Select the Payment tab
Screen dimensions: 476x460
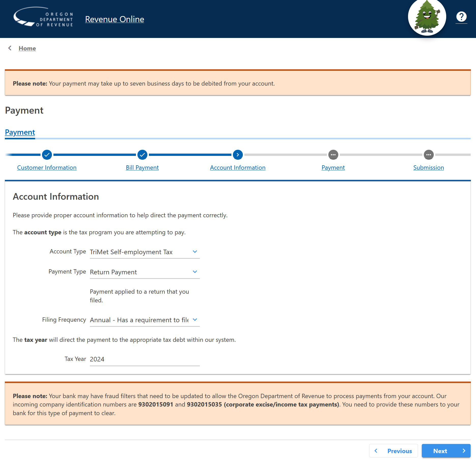[x=20, y=132]
